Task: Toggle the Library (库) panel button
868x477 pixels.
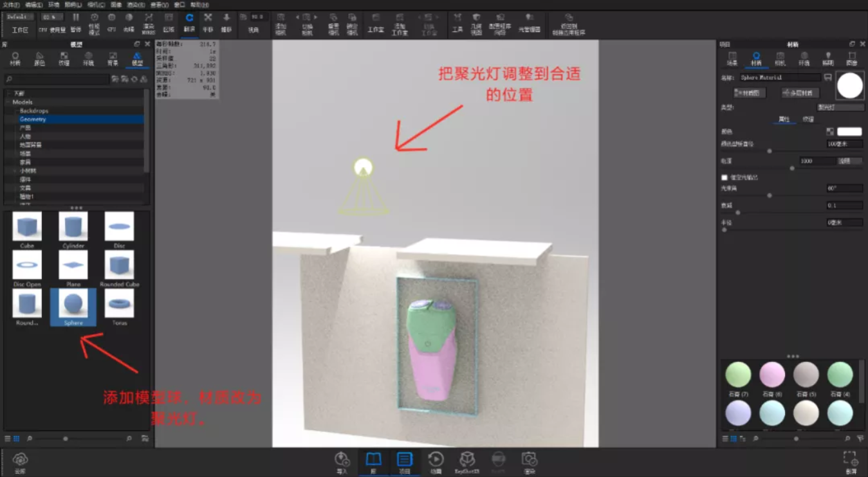Action: [373, 462]
